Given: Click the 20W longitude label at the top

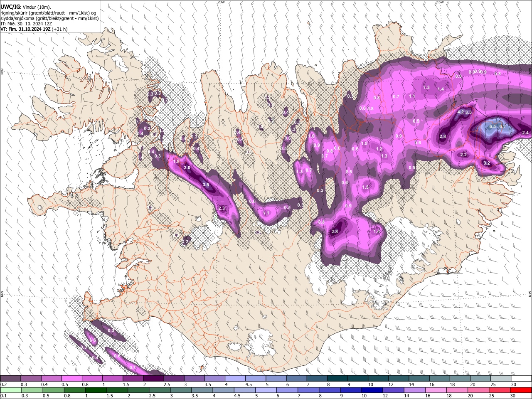Looking at the screenshot, I should coord(221,2).
